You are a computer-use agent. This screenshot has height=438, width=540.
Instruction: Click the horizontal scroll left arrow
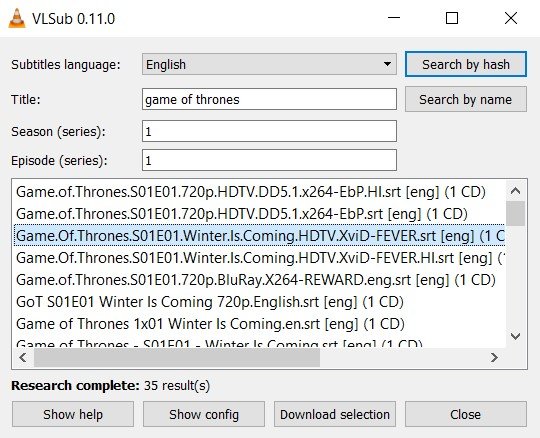point(23,358)
